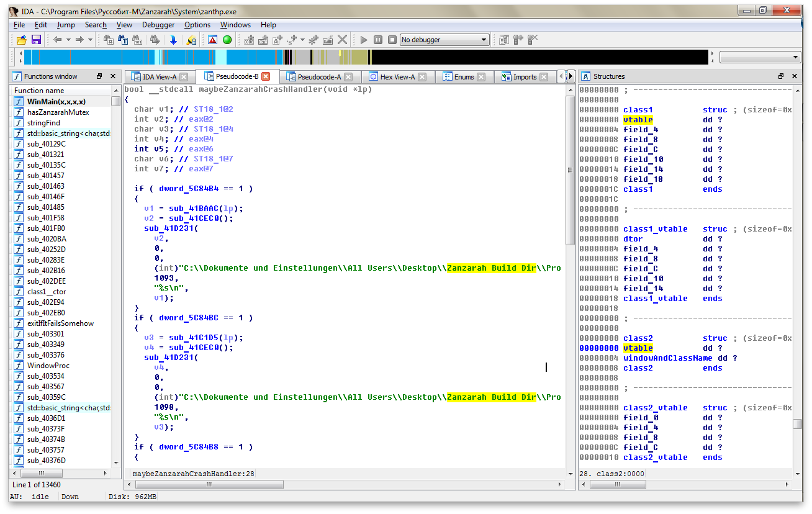Open the 'No debugger' dropdown
The image size is (812, 514).
[444, 40]
